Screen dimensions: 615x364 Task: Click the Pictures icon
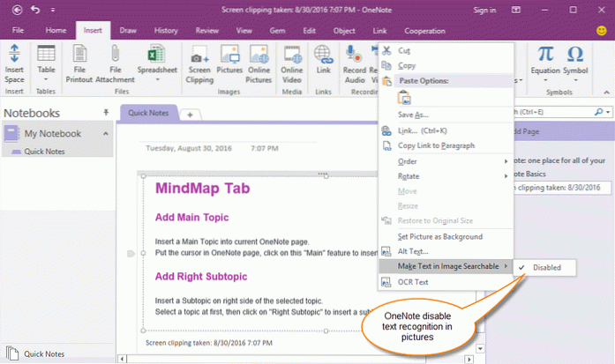click(x=229, y=54)
